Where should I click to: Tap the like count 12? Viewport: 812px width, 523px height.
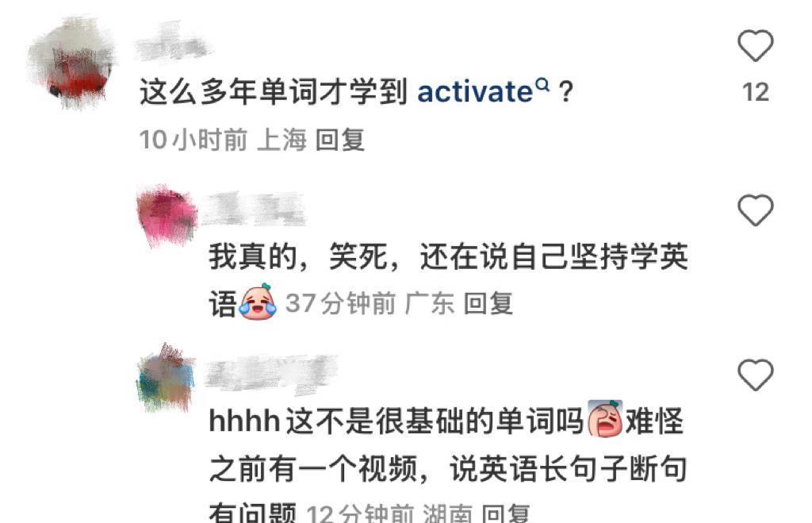(x=756, y=92)
